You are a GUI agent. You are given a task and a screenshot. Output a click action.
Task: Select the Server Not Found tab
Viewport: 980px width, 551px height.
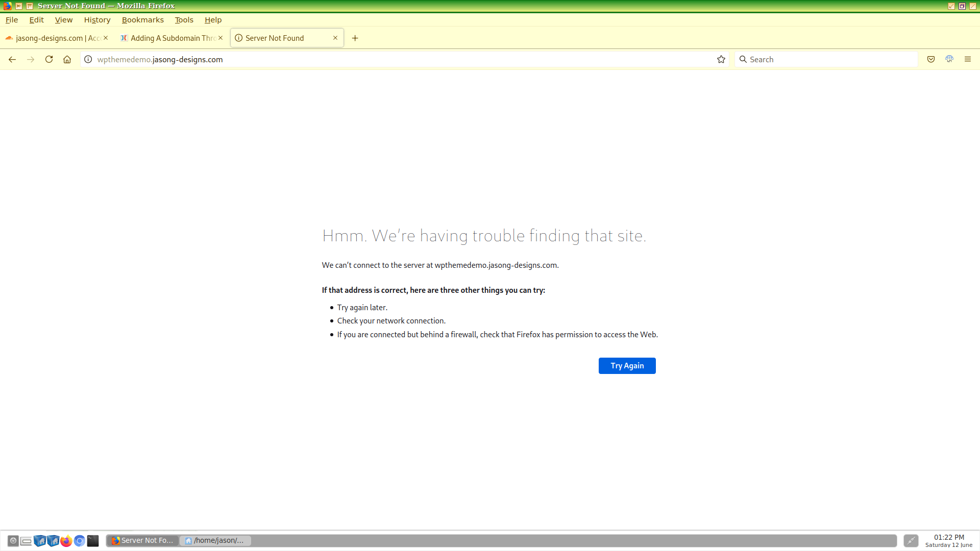point(287,38)
